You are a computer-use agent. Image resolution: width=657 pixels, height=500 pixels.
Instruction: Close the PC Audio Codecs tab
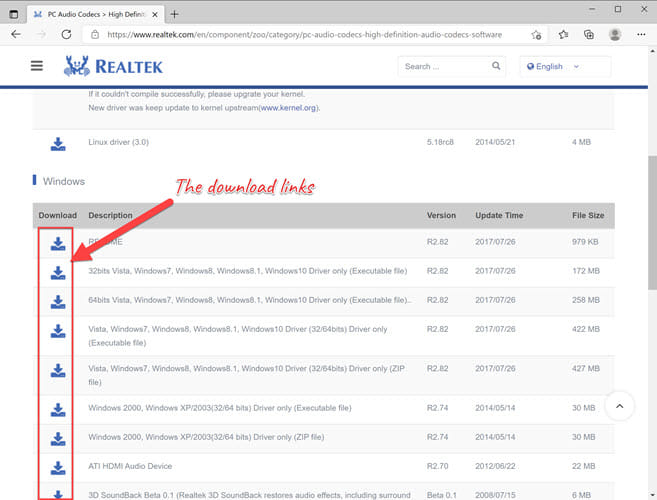click(x=155, y=14)
